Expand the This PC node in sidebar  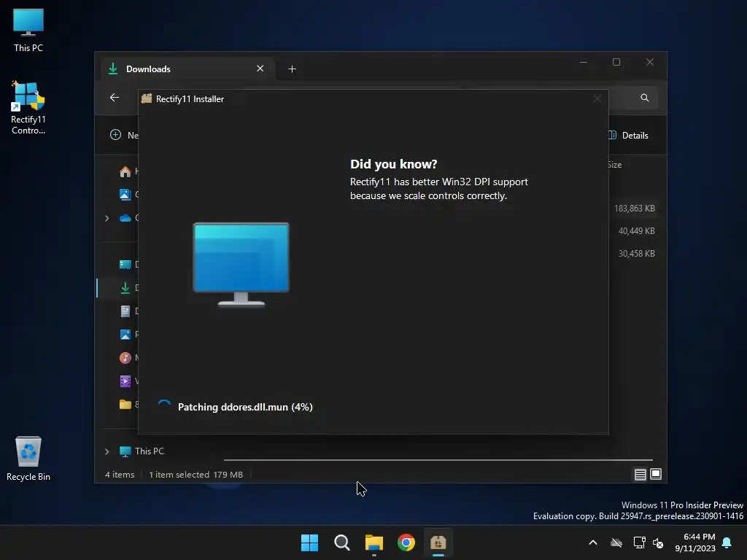pos(107,451)
